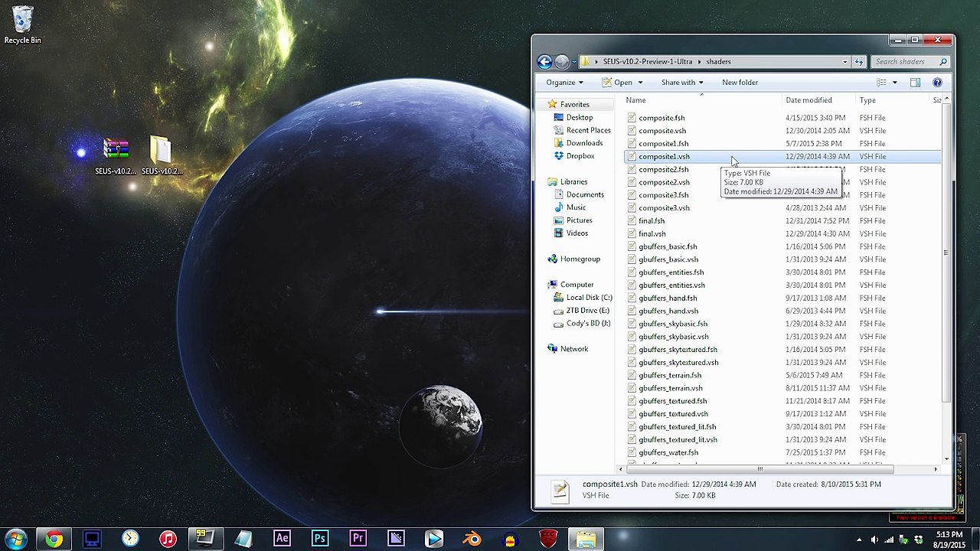Click the vertical scrollbar of the file list
The image size is (980, 551).
point(947,253)
